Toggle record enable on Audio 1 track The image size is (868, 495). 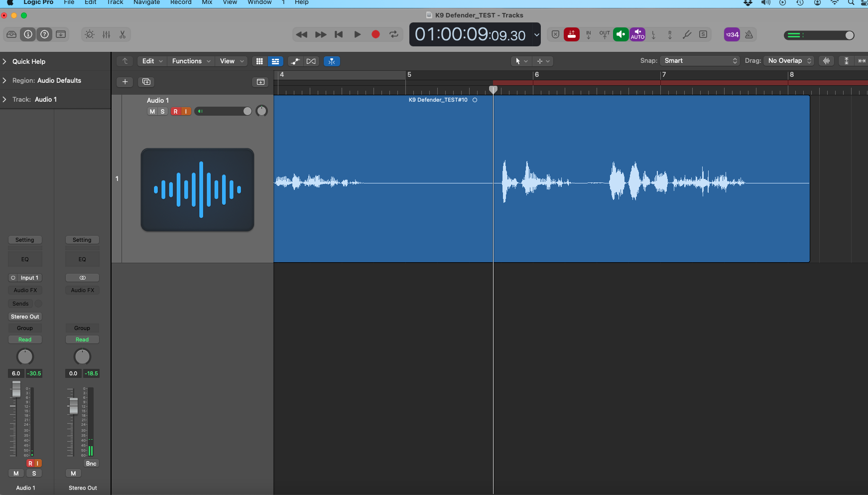175,111
